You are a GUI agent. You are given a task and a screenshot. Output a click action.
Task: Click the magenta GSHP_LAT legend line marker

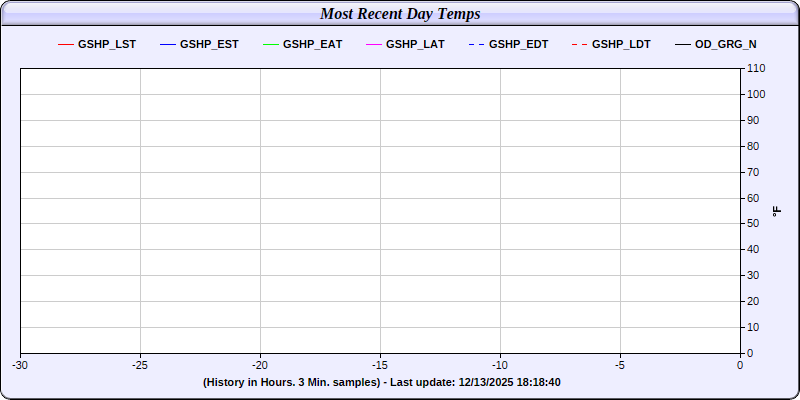tap(373, 45)
